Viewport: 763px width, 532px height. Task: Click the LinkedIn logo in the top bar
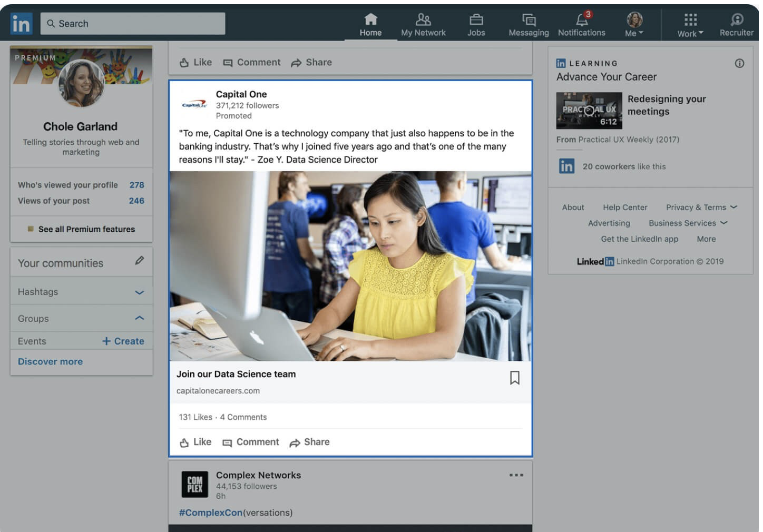click(x=21, y=24)
